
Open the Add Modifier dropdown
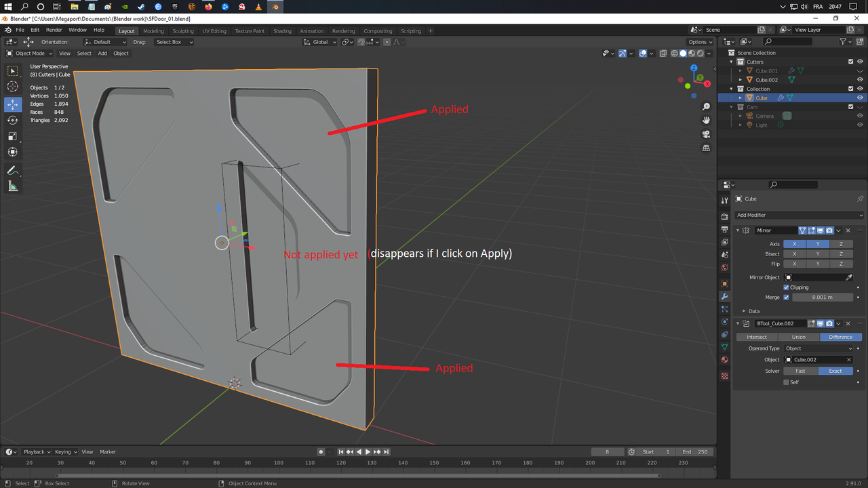click(x=799, y=215)
